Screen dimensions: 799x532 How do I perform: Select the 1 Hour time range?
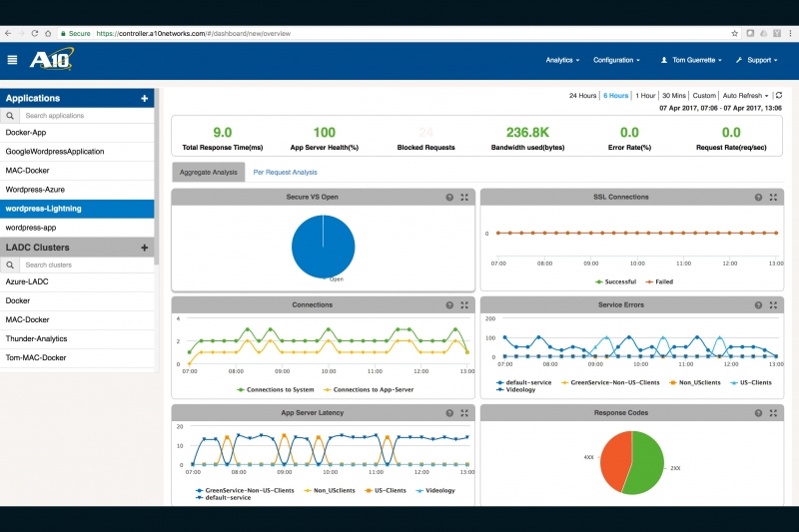[645, 95]
